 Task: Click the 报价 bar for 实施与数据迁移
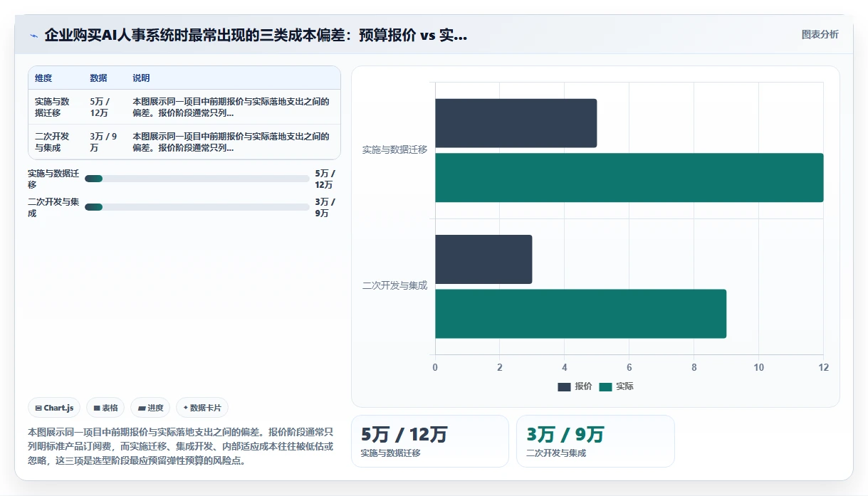coord(516,123)
